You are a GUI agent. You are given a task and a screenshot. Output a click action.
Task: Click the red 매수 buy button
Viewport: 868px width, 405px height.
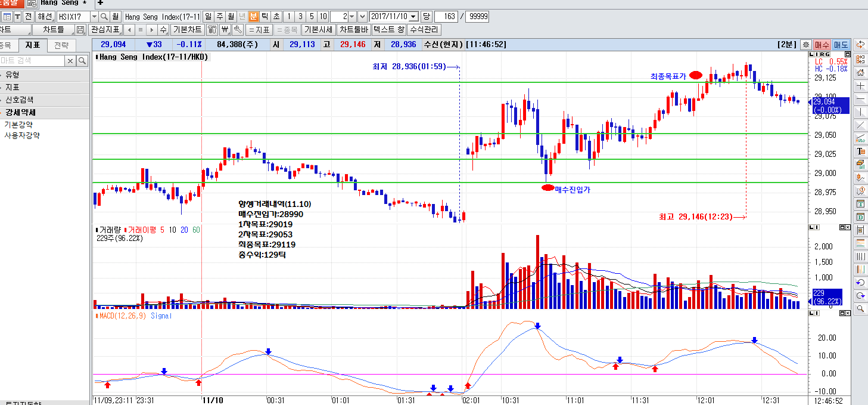822,45
